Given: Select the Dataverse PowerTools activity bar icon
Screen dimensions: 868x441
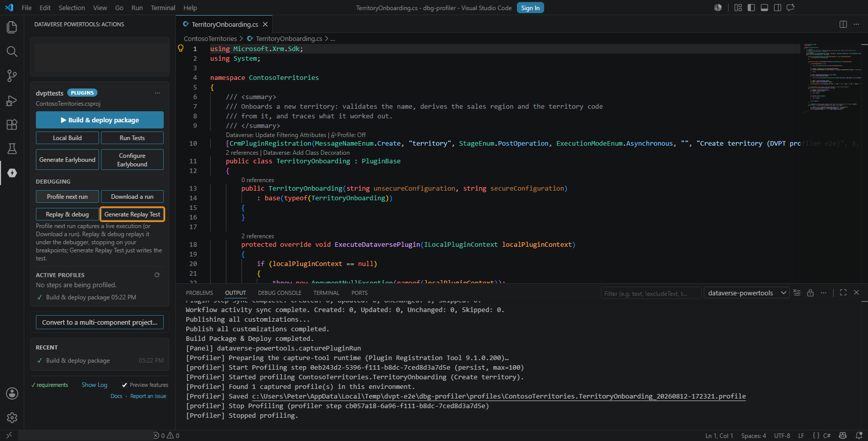Looking at the screenshot, I should pyautogui.click(x=12, y=173).
